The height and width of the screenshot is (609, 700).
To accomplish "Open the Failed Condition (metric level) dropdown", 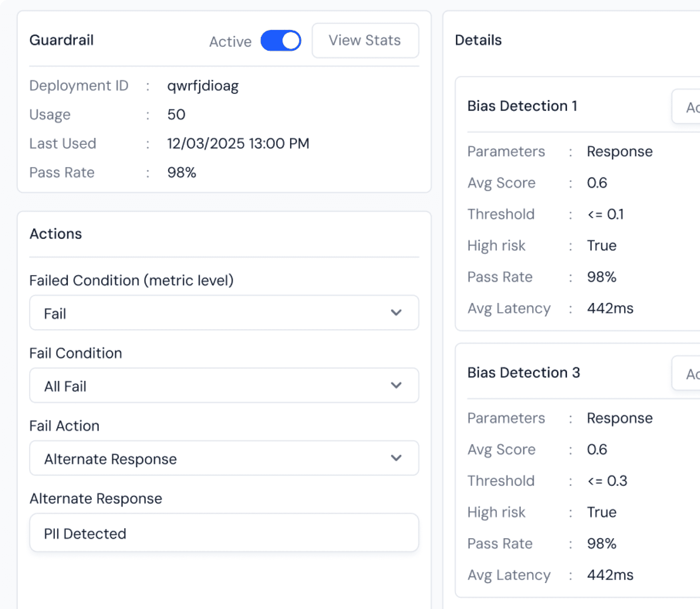I will pyautogui.click(x=224, y=313).
